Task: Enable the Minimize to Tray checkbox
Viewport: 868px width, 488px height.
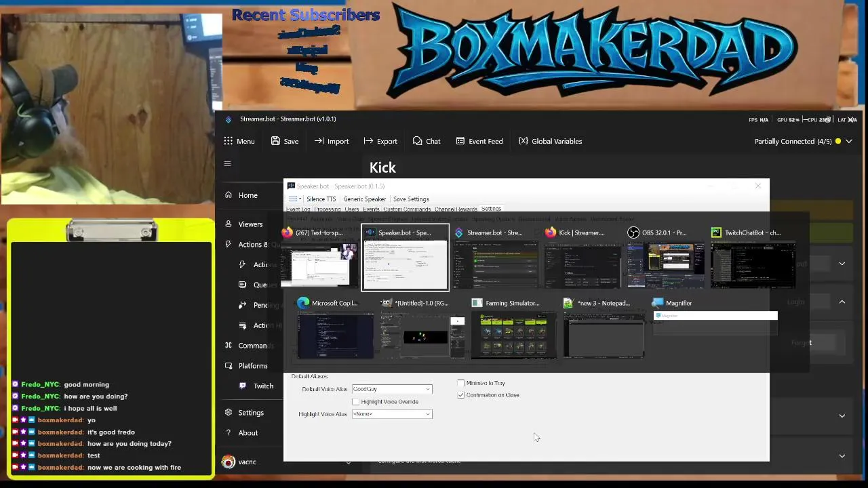Action: coord(461,383)
